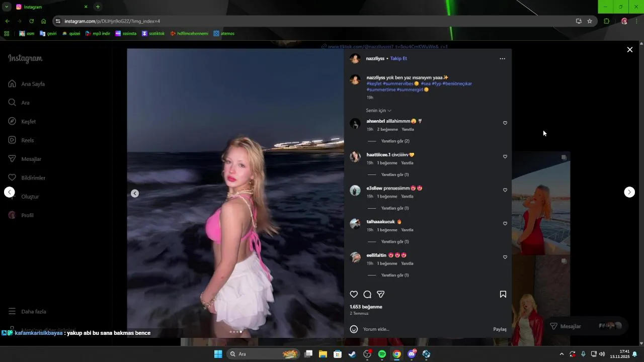The height and width of the screenshot is (362, 644).
Task: Click Paylaş to post comment
Action: 500,329
